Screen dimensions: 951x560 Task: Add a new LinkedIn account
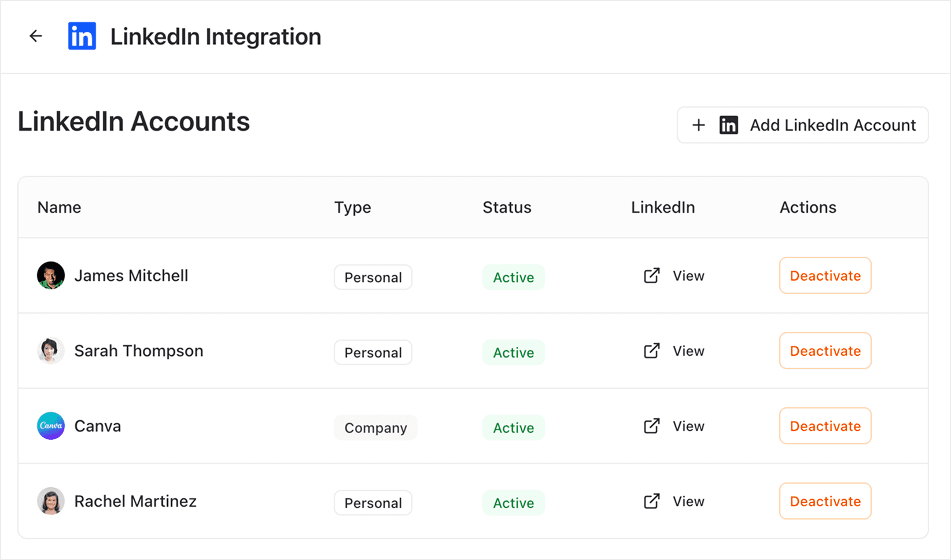point(802,125)
